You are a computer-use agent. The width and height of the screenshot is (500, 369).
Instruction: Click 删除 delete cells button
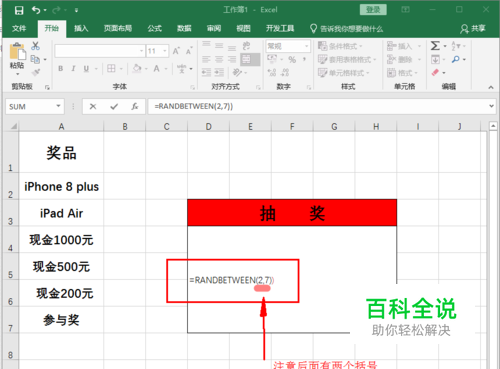404,60
